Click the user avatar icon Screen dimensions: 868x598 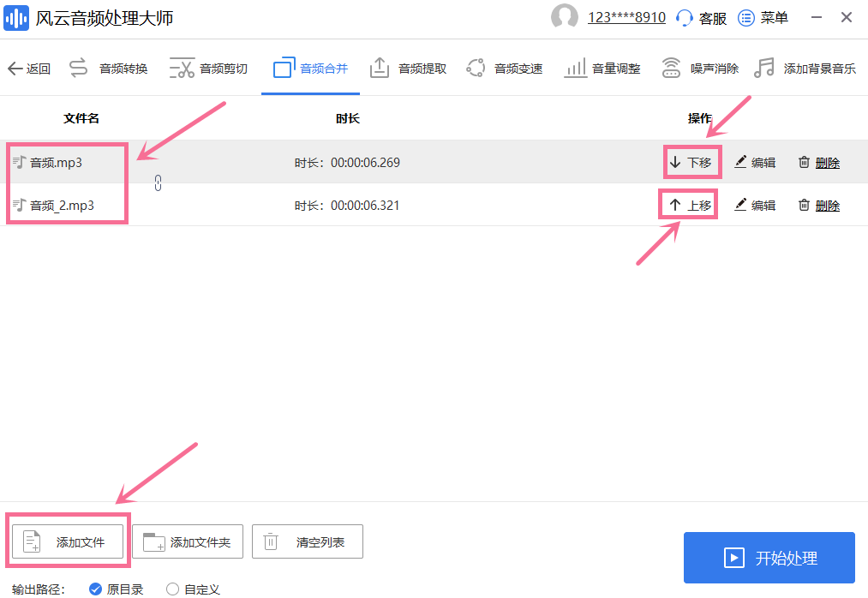click(x=565, y=17)
